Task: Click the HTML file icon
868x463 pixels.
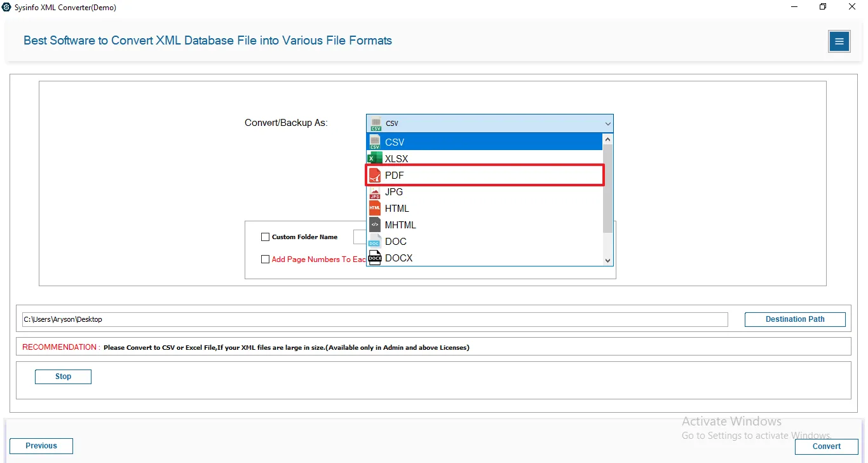Action: tap(375, 208)
